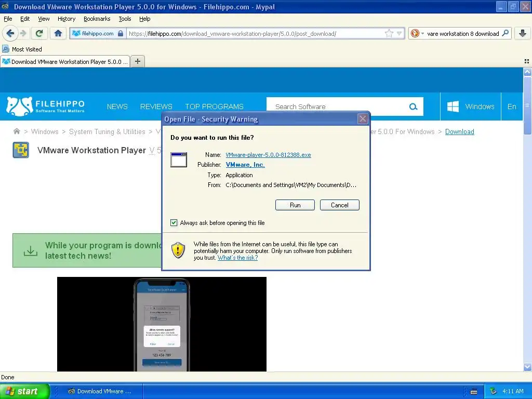Click the address bar URL field
This screenshot has height=399, width=532.
[x=255, y=34]
